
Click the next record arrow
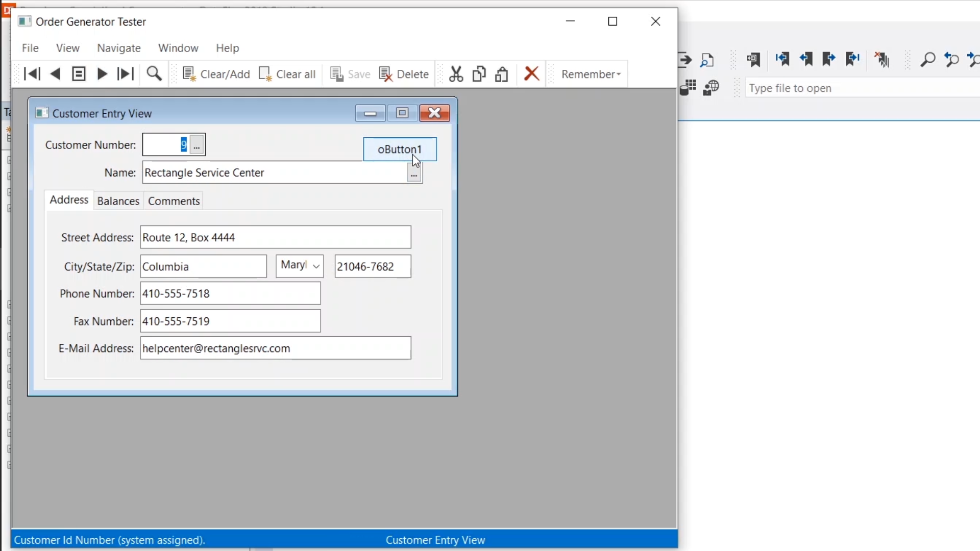[102, 74]
